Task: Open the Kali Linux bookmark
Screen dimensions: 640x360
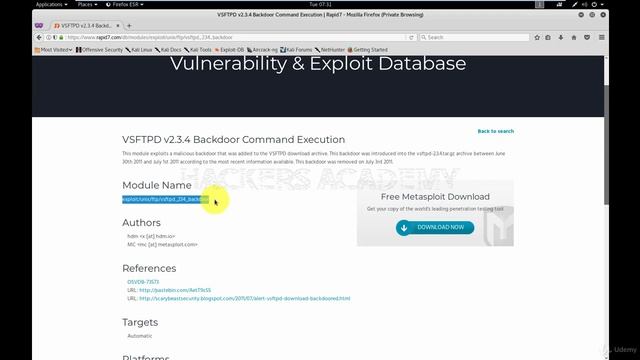Action: click(139, 50)
